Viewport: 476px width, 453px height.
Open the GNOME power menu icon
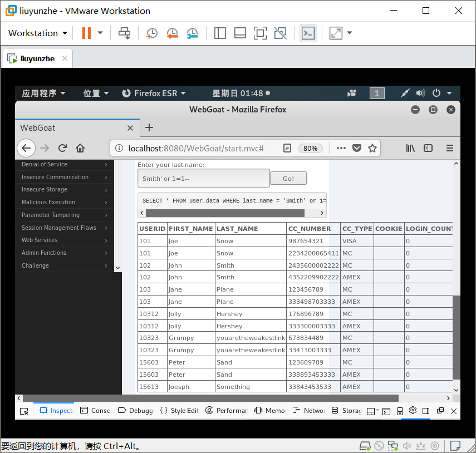click(x=436, y=93)
